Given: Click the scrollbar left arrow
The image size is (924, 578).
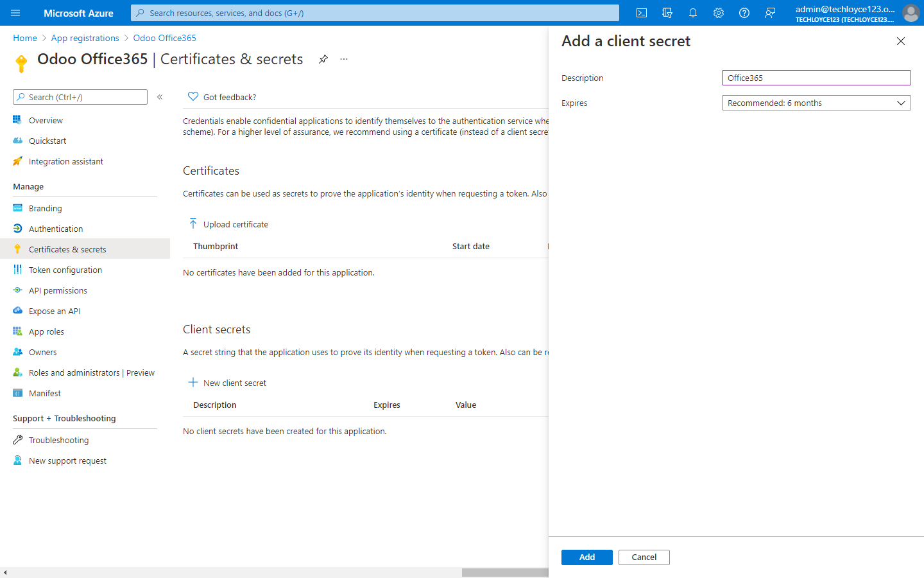Looking at the screenshot, I should coord(5,572).
